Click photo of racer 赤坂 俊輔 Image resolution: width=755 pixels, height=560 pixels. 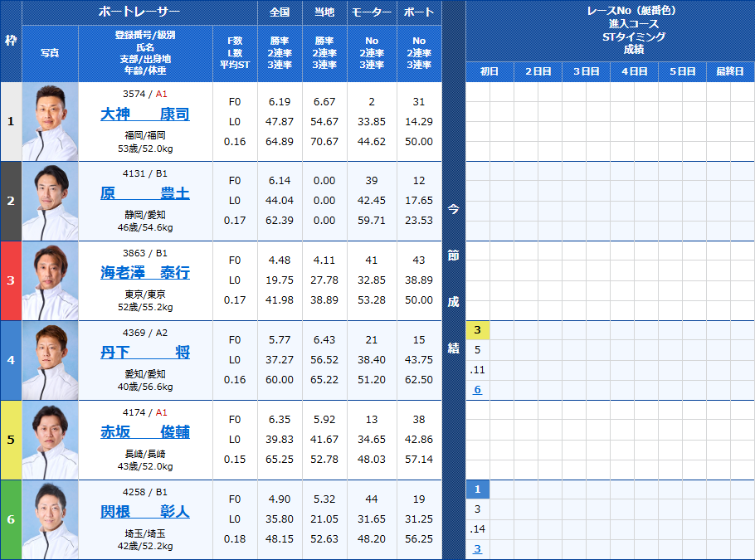50,440
